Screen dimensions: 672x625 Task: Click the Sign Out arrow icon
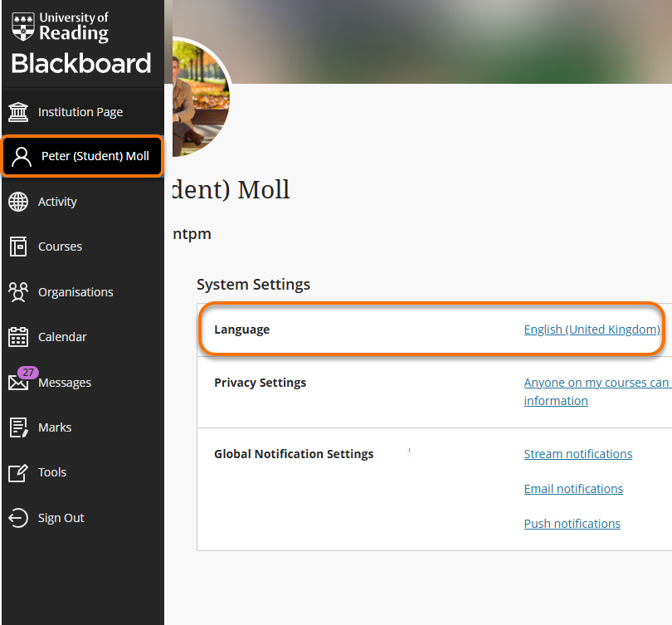(x=18, y=518)
